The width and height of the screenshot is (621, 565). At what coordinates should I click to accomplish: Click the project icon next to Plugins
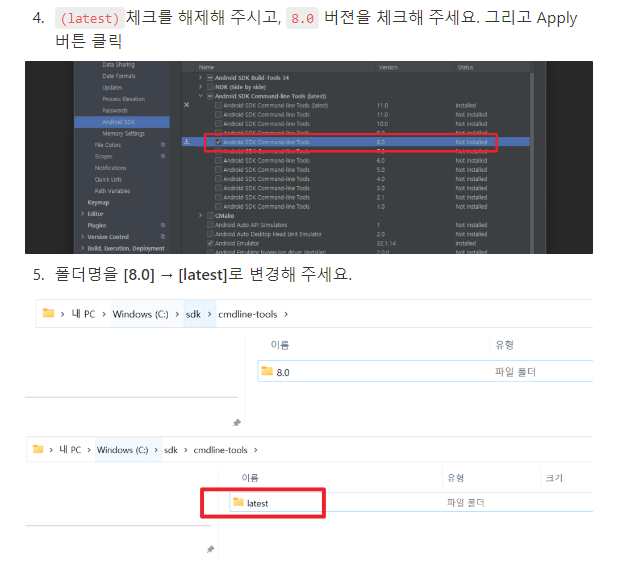pyautogui.click(x=163, y=225)
